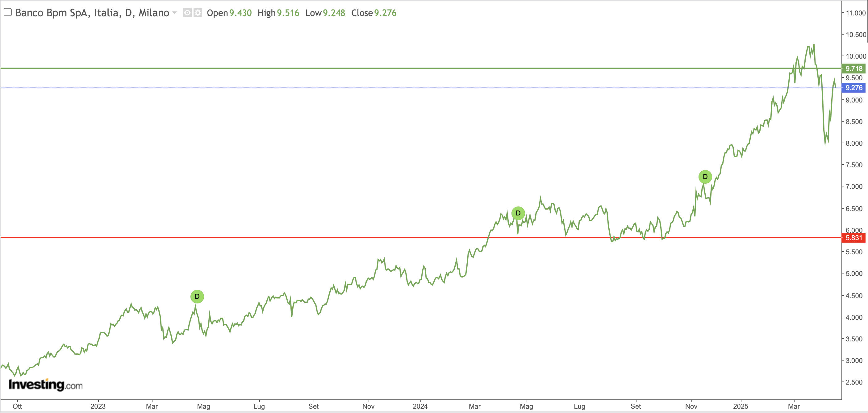
Task: Click the 11.000 price axis label
Action: (856, 13)
